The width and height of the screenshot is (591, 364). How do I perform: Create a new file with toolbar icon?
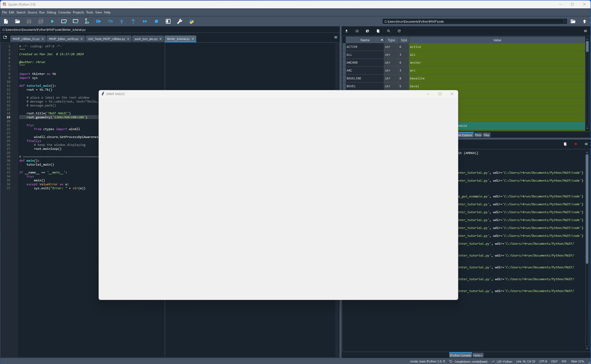[x=6, y=21]
